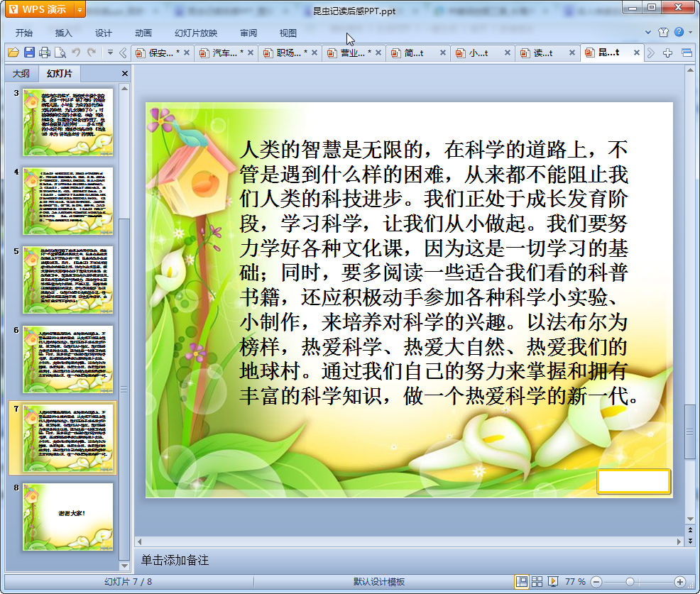Show later document tabs with right chevron

(x=651, y=53)
